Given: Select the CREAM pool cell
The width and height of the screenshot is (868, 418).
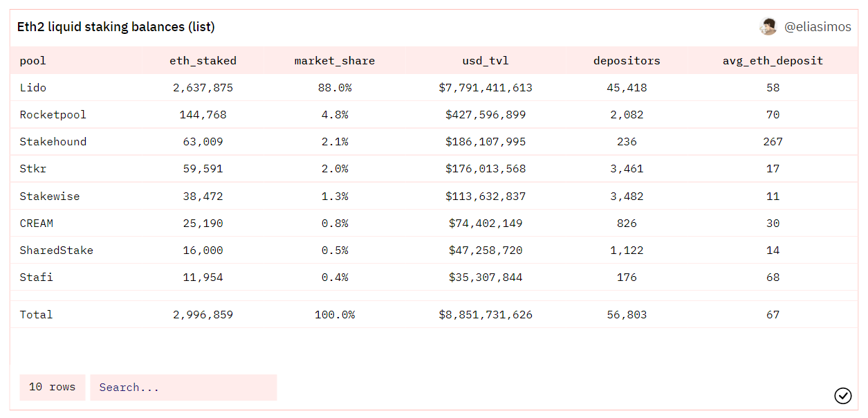Looking at the screenshot, I should tap(37, 224).
